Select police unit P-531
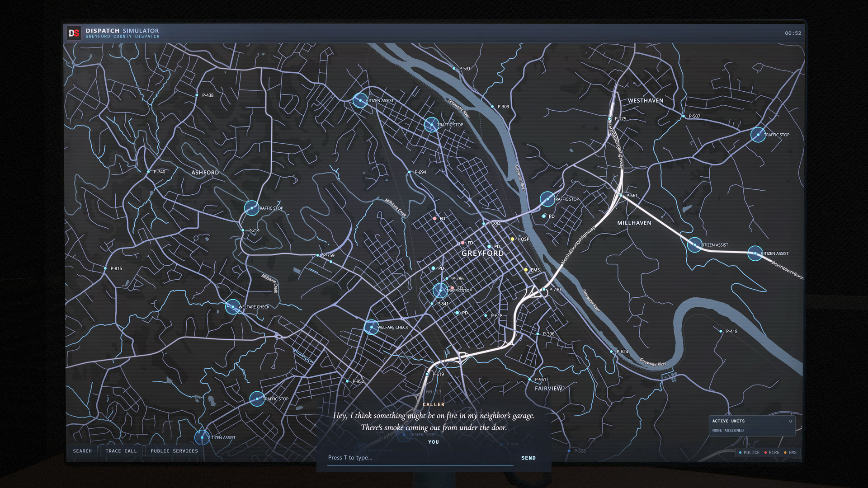Viewport: 868px width, 488px height. pos(454,69)
